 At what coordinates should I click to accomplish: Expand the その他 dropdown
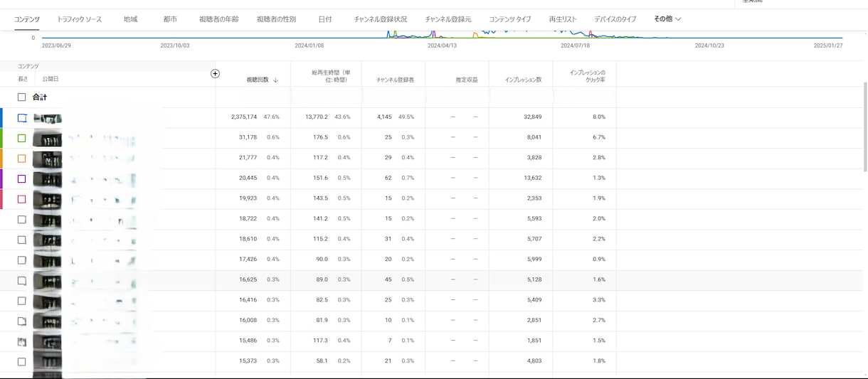click(x=667, y=19)
